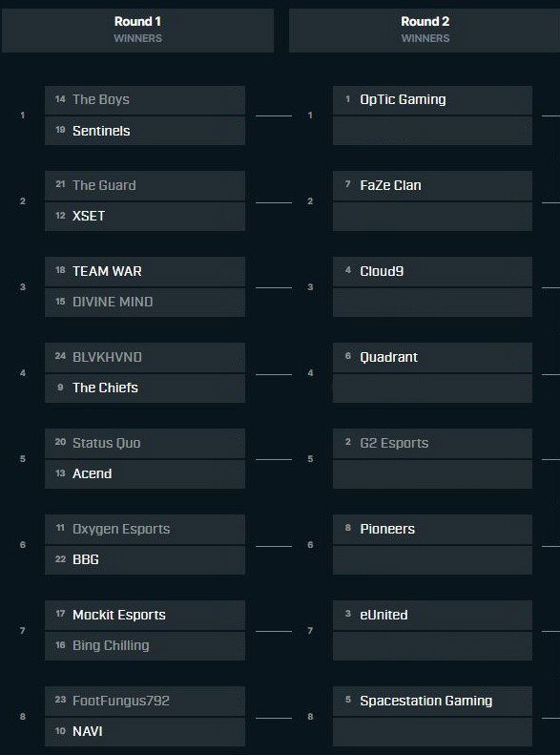Open The Chiefs team entry
The width and height of the screenshot is (560, 755).
click(145, 388)
